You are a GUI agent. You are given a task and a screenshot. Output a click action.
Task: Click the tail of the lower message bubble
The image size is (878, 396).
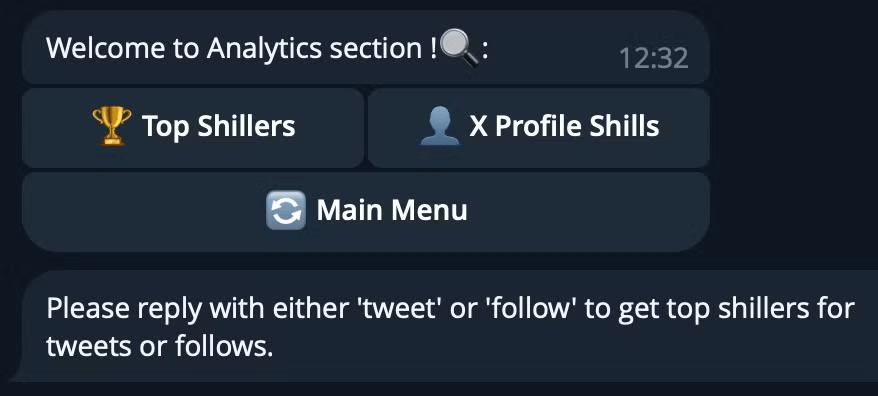pos(17,374)
